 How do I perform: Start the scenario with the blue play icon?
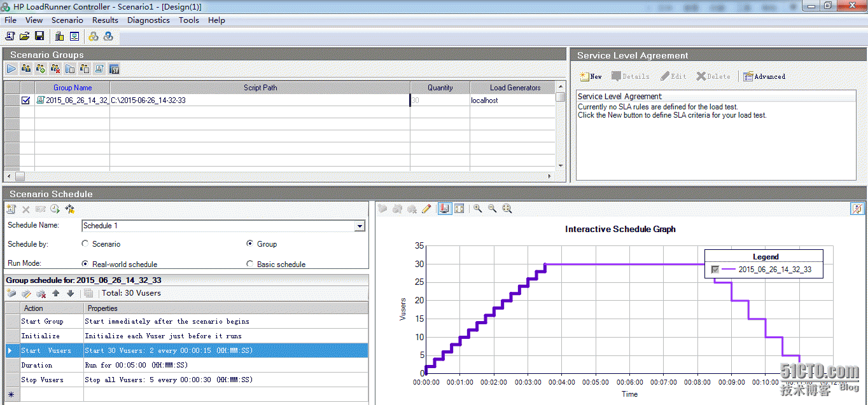11,69
